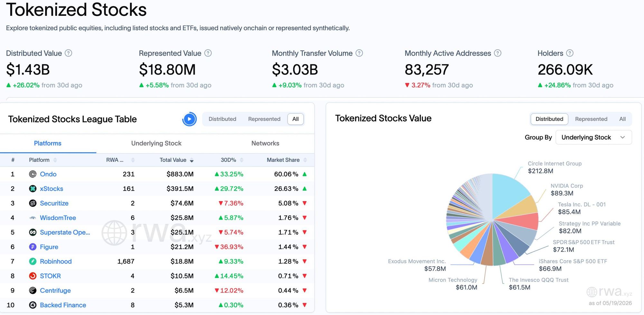Click the Superstate platform logo
Image resolution: width=644 pixels, height=315 pixels.
coord(33,232)
